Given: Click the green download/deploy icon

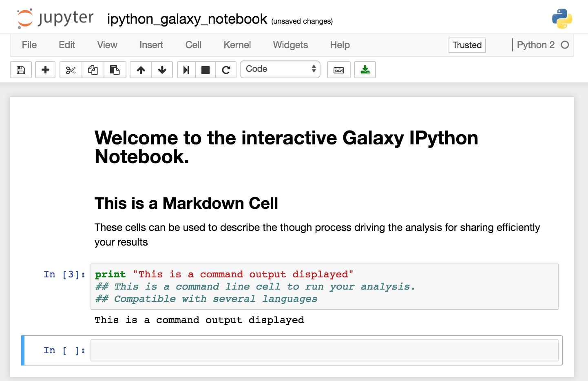Looking at the screenshot, I should (365, 69).
